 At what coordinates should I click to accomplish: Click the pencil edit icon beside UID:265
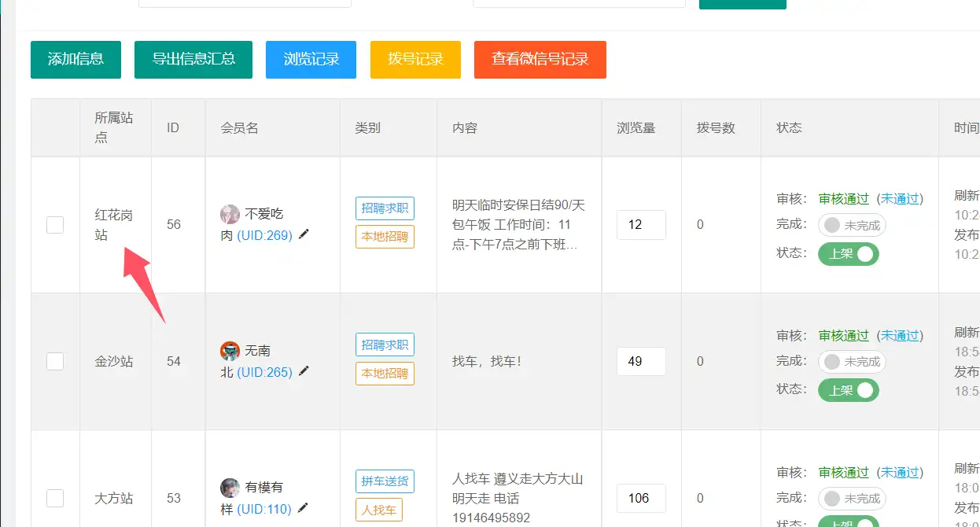pyautogui.click(x=304, y=371)
